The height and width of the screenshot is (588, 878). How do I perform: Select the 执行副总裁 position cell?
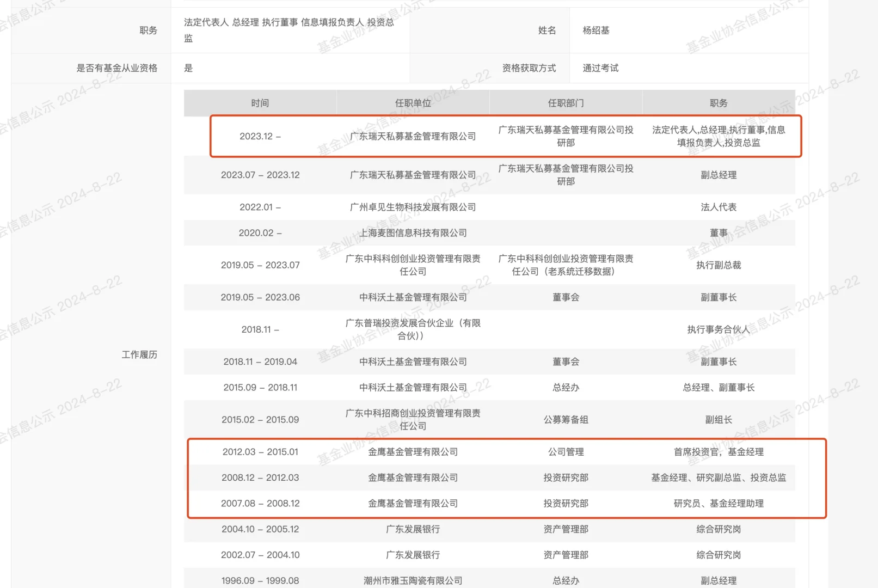(719, 265)
